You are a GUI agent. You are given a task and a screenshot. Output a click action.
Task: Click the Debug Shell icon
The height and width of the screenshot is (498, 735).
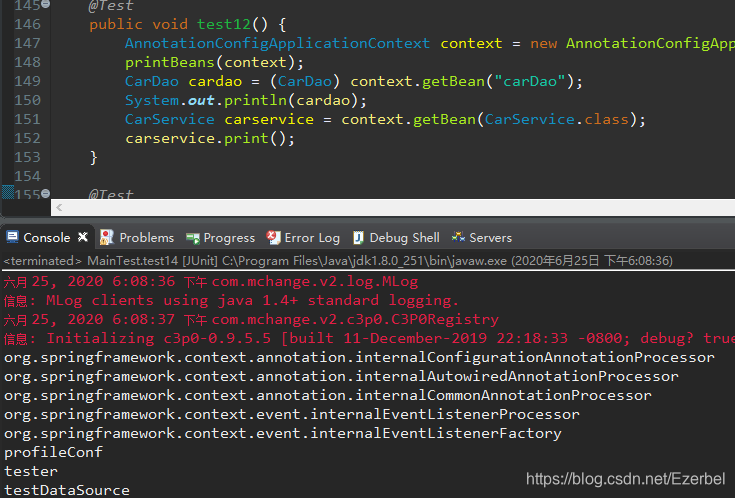[x=358, y=238]
